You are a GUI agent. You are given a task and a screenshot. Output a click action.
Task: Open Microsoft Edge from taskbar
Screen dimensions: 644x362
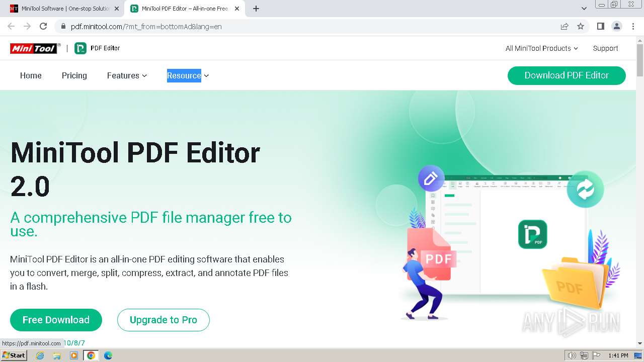108,355
